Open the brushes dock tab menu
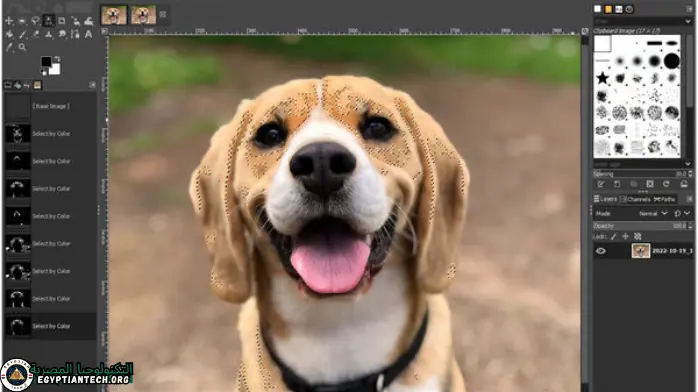This screenshot has width=698, height=392. 689,9
